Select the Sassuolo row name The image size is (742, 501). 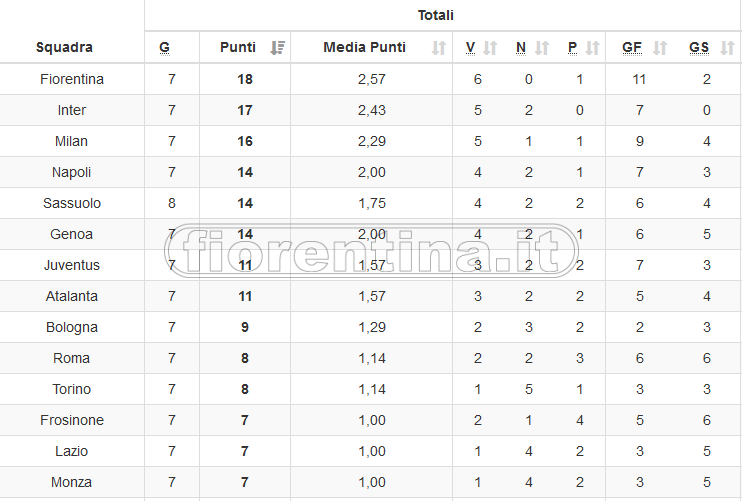[x=72, y=203]
